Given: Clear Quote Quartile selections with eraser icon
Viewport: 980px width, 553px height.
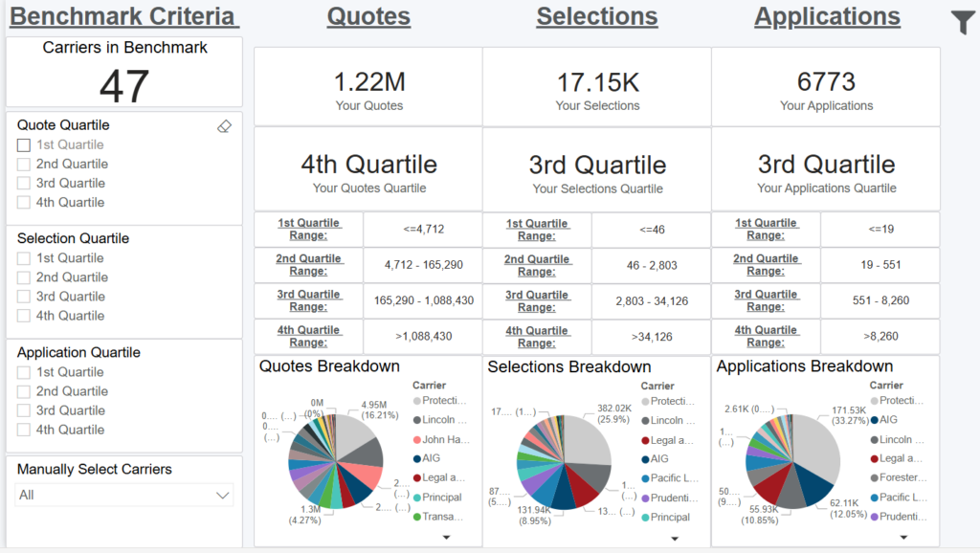Looking at the screenshot, I should (225, 126).
